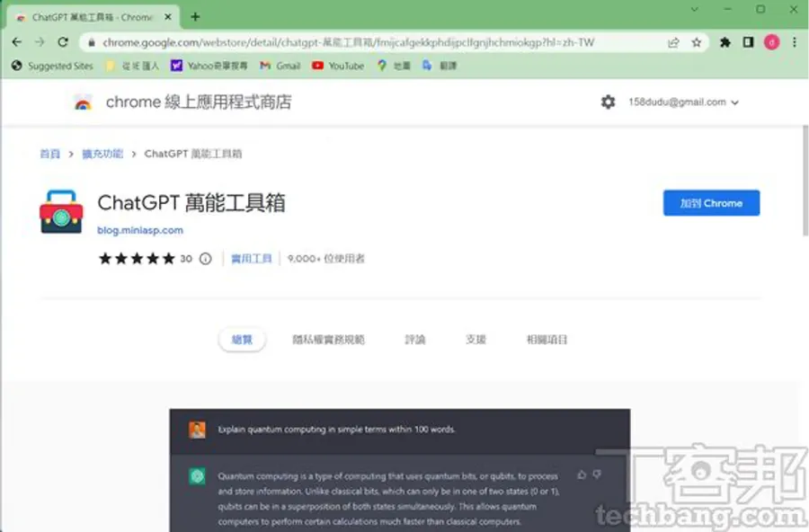809x532 pixels.
Task: Select the 總覽 tab
Action: [242, 340]
